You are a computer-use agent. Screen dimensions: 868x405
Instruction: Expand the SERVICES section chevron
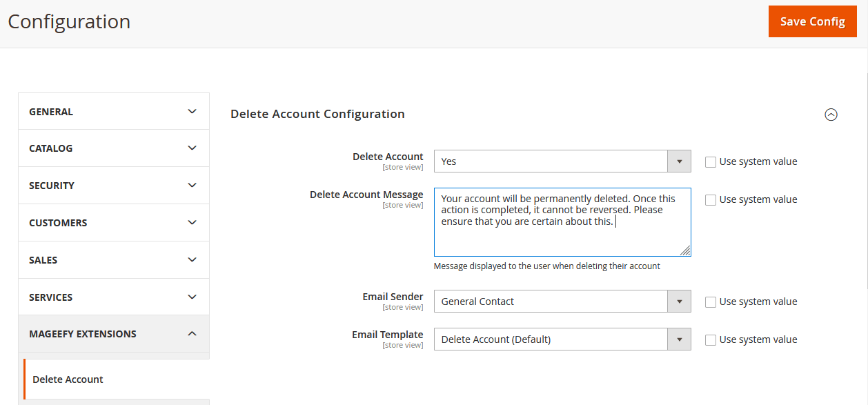tap(193, 297)
